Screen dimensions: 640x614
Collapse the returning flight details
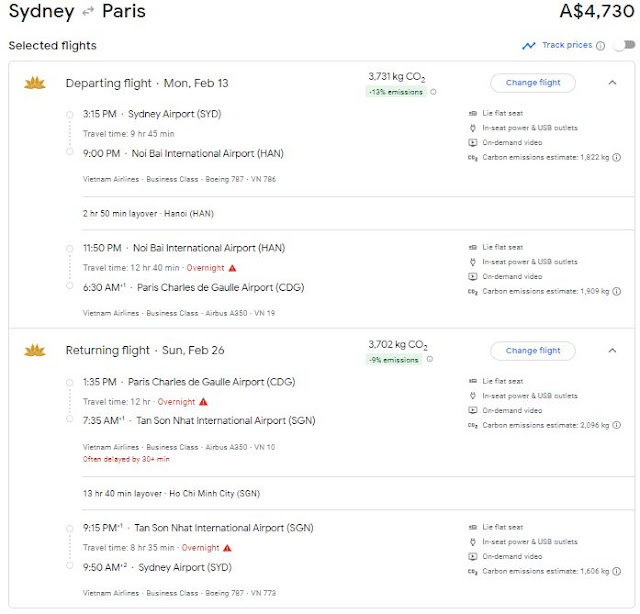pyautogui.click(x=612, y=351)
